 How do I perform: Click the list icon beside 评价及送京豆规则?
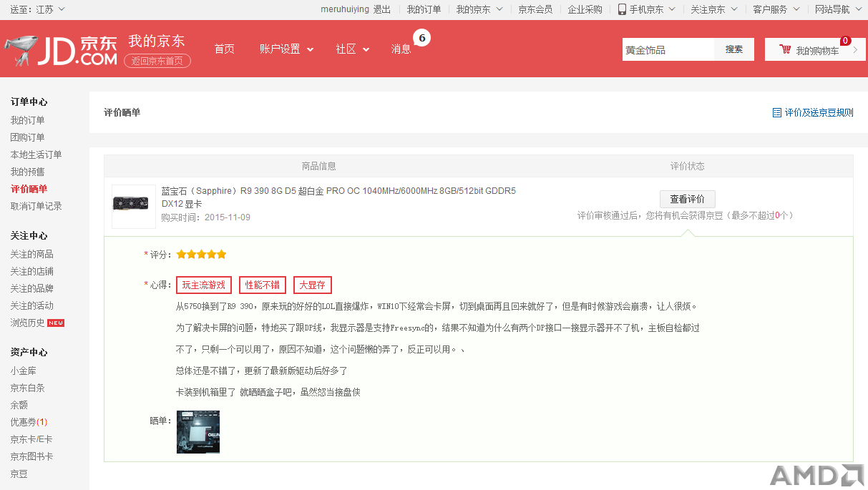(x=776, y=112)
